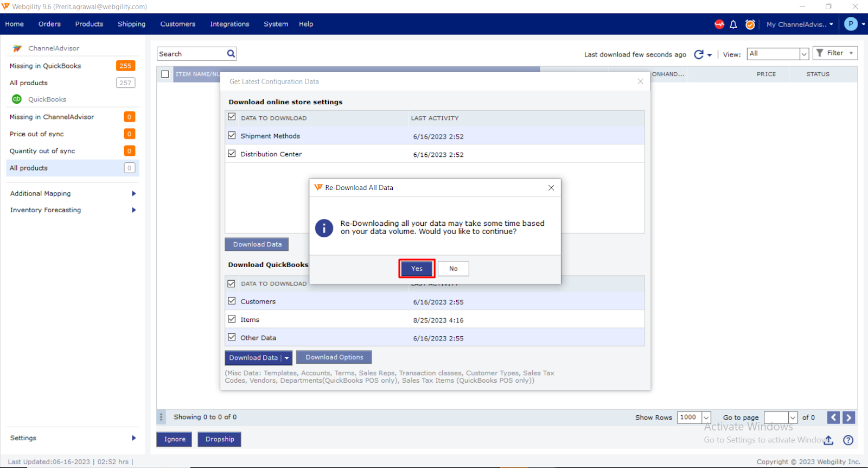Click the info icon in the popup
The height and width of the screenshot is (468, 868).
(324, 228)
